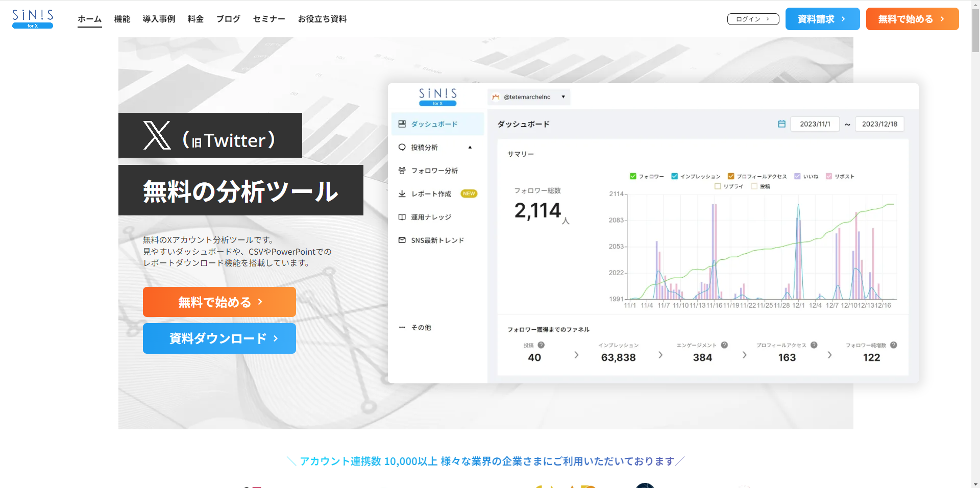Toggle the インプレッション chart checkbox
980x488 pixels.
click(674, 176)
